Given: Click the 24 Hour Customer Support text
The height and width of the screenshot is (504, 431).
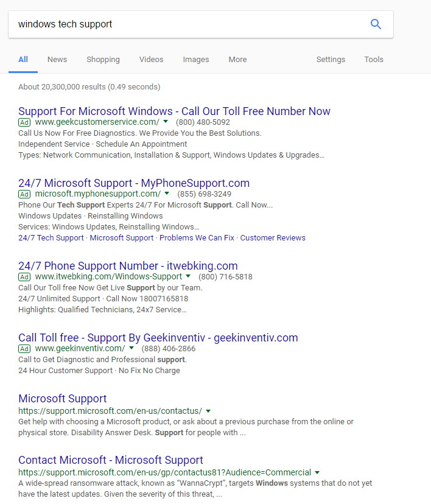Looking at the screenshot, I should [x=65, y=371].
